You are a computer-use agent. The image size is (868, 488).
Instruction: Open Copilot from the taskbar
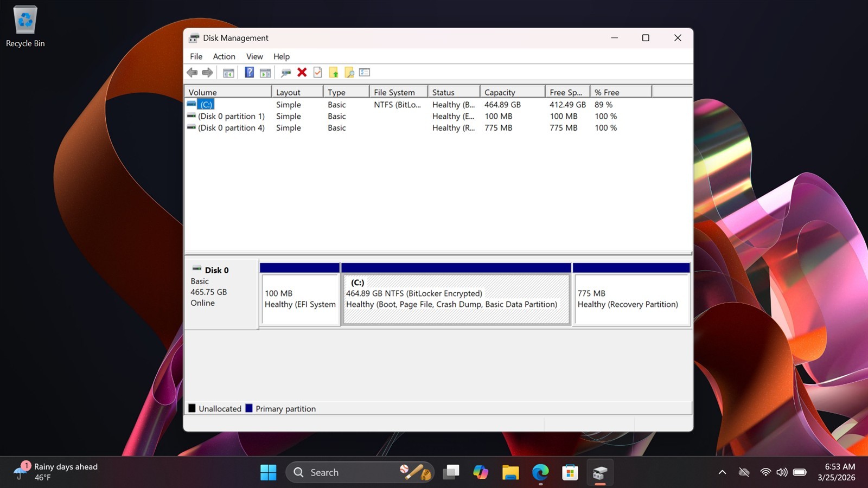481,472
